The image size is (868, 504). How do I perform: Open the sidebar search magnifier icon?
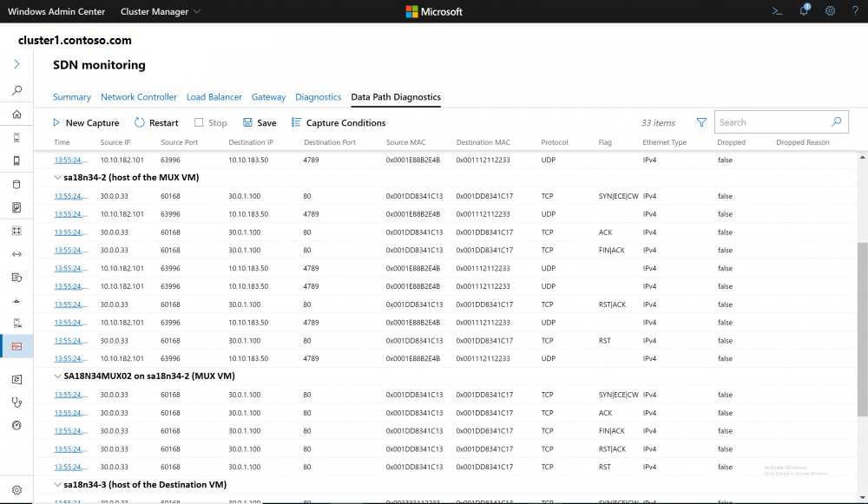coord(16,89)
